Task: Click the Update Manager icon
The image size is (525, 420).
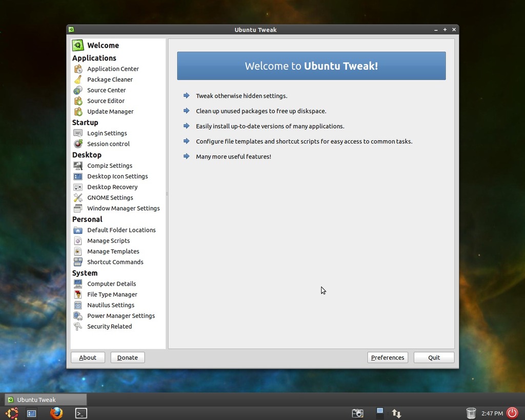Action: click(x=78, y=111)
